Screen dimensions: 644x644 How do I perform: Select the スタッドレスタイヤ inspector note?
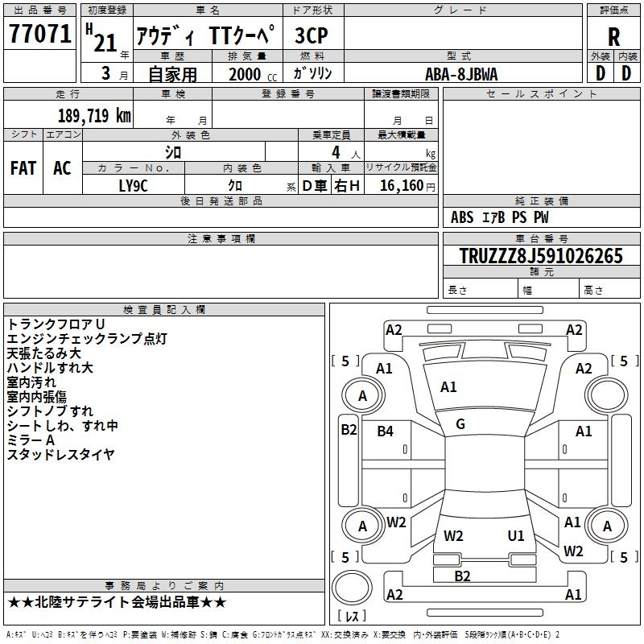pyautogui.click(x=61, y=454)
